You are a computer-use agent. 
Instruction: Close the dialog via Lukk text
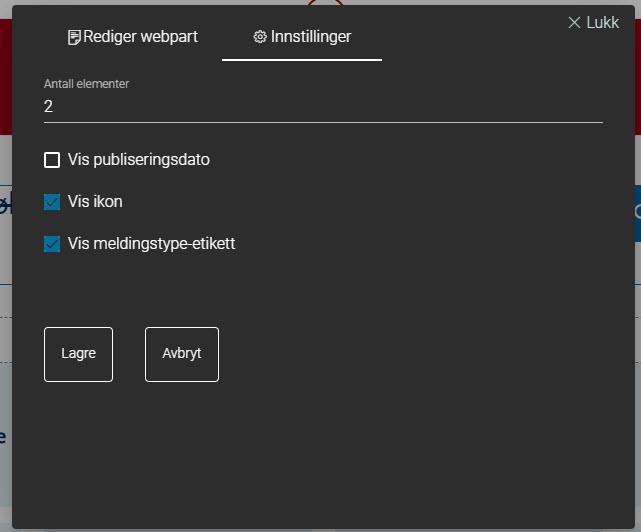point(603,22)
